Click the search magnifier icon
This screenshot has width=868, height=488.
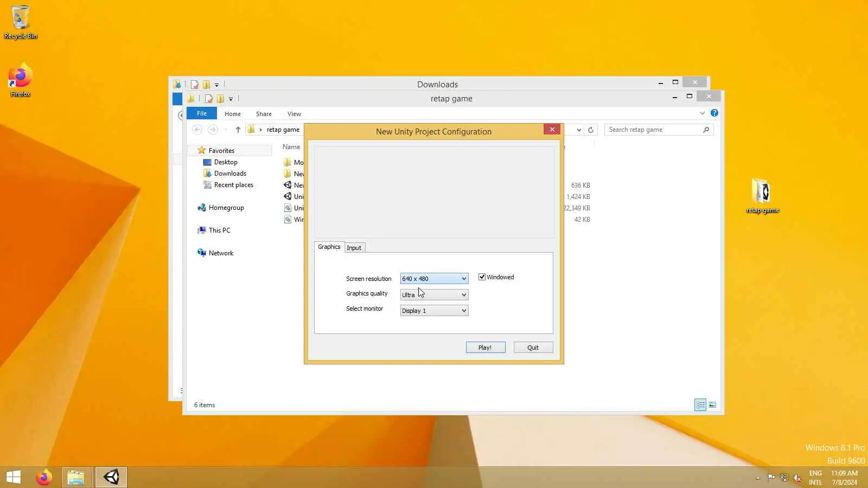click(x=706, y=130)
